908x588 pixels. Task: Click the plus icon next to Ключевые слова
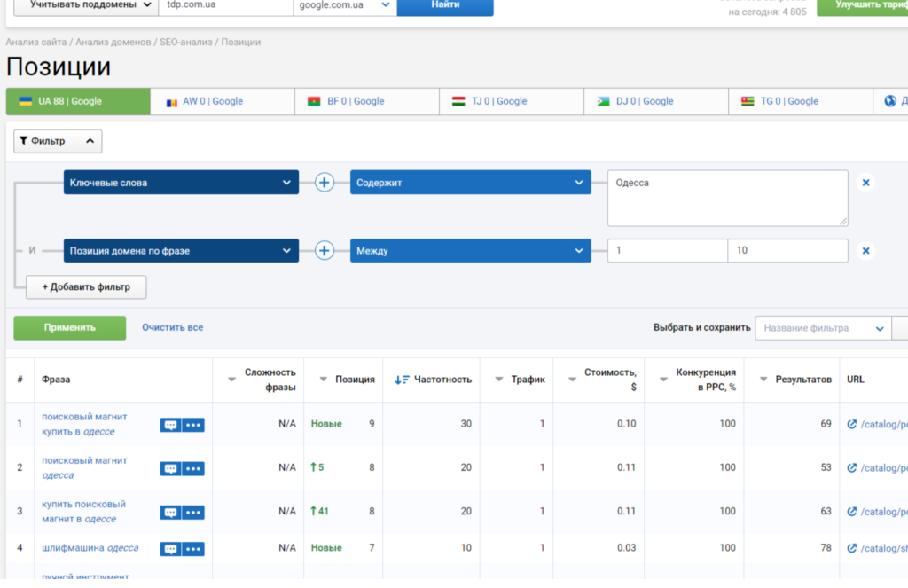325,183
